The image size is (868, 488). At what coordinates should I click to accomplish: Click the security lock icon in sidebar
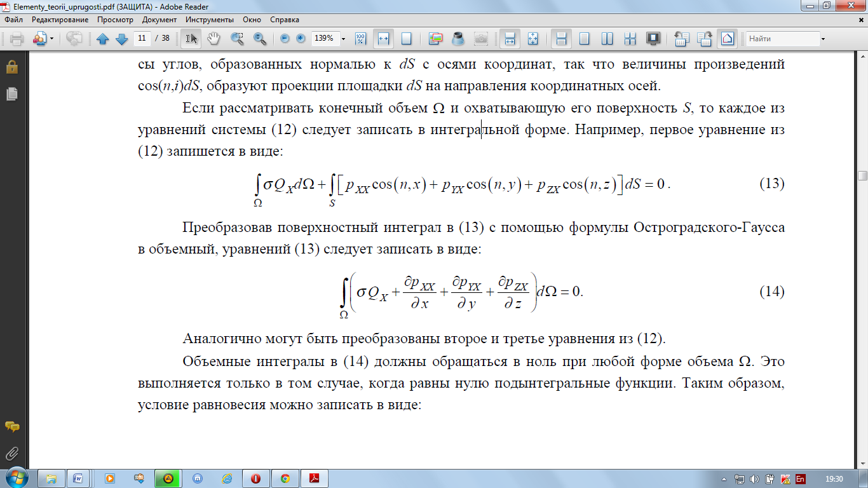[11, 67]
